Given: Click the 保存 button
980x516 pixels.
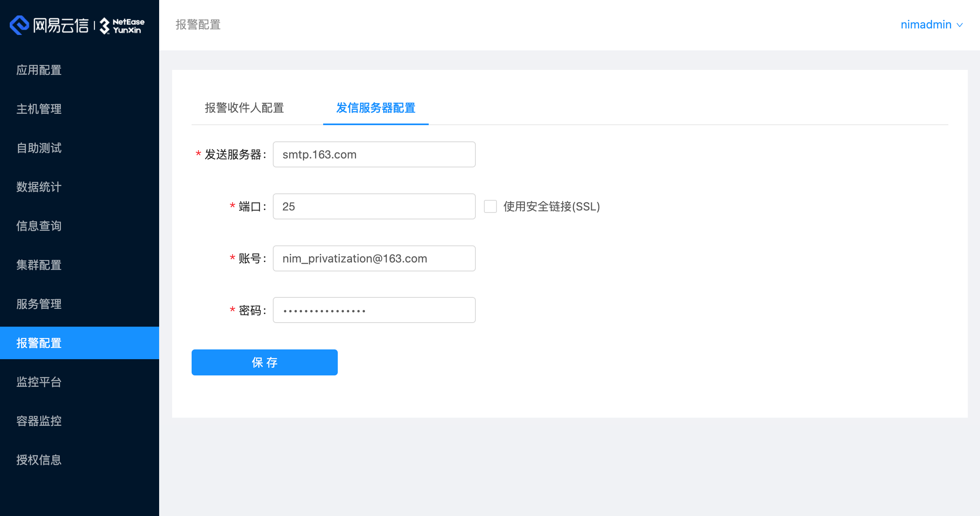Looking at the screenshot, I should pyautogui.click(x=264, y=362).
